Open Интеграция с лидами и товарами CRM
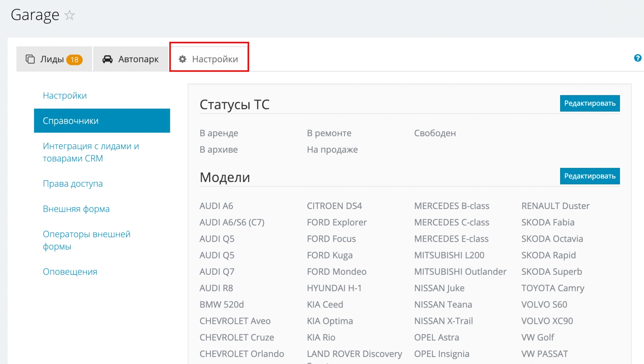Image resolution: width=644 pixels, height=364 pixels. [91, 152]
